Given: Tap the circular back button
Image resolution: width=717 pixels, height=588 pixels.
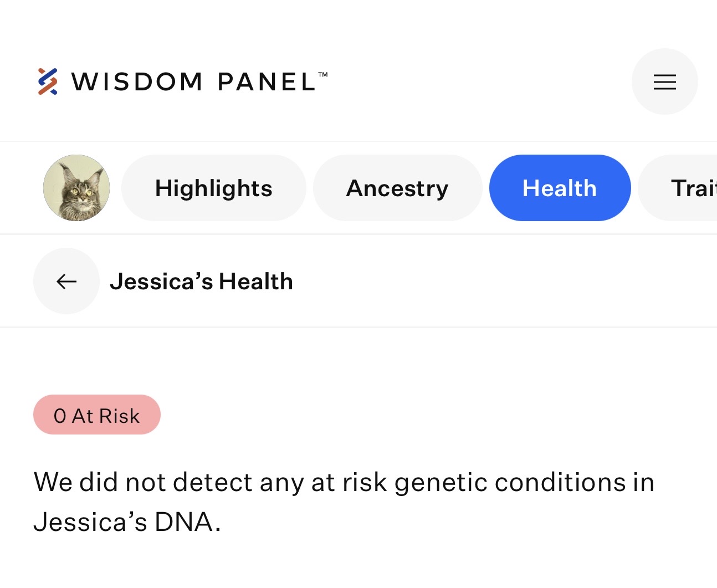Looking at the screenshot, I should (66, 281).
